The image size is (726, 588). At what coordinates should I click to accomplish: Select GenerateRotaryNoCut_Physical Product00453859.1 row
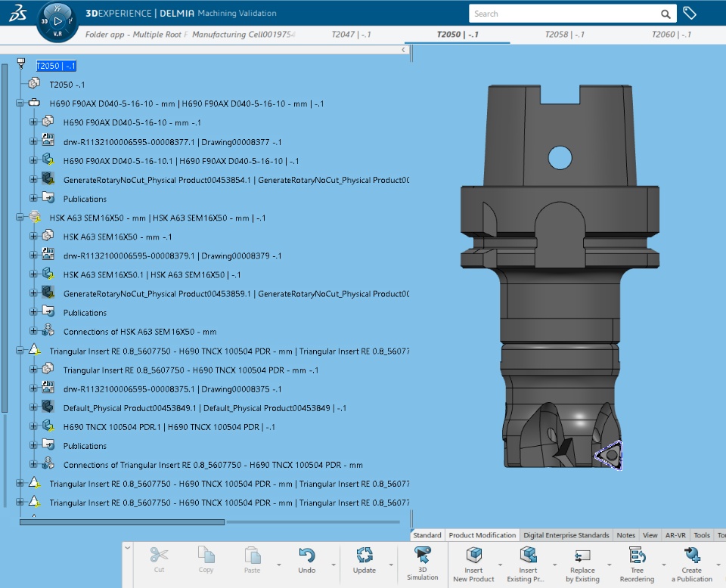pyautogui.click(x=236, y=294)
